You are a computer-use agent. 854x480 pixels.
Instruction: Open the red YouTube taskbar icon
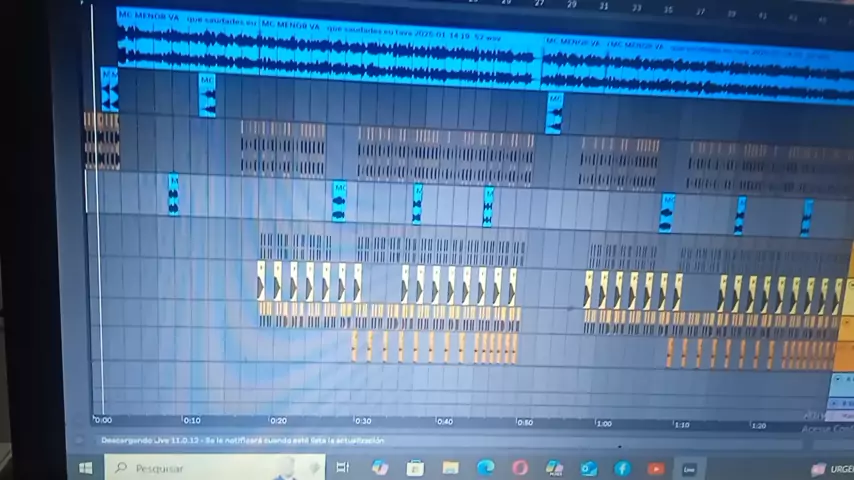[x=656, y=467]
